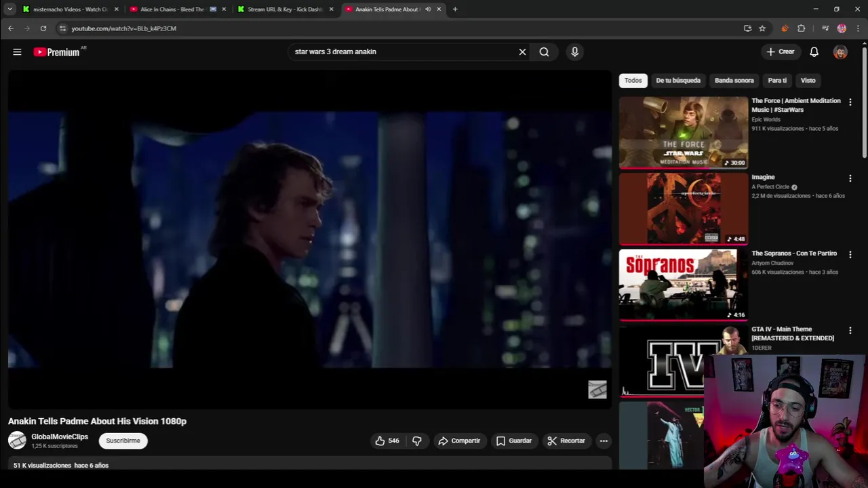Select the Banda sonora chip

(x=734, y=80)
